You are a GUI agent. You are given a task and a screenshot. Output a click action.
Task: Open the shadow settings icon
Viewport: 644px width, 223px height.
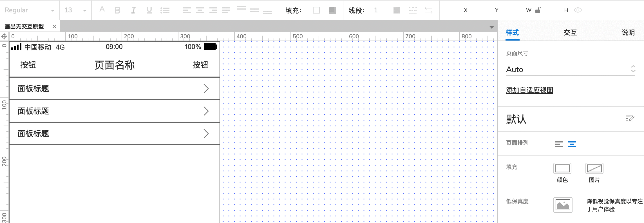point(332,10)
